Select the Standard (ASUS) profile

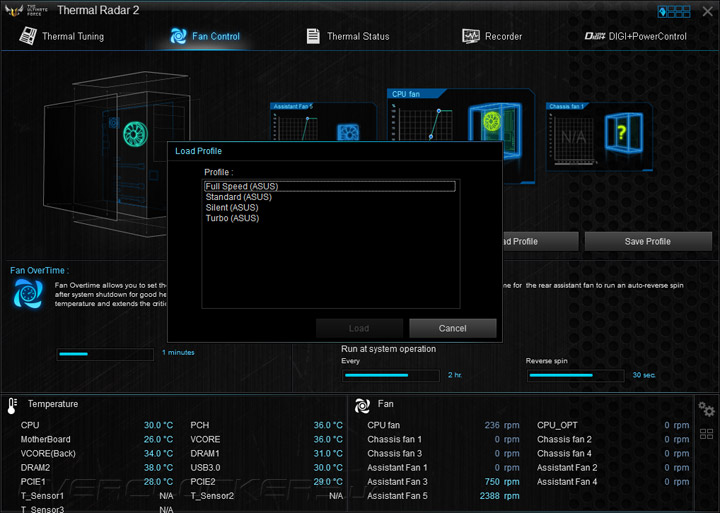pyautogui.click(x=330, y=197)
